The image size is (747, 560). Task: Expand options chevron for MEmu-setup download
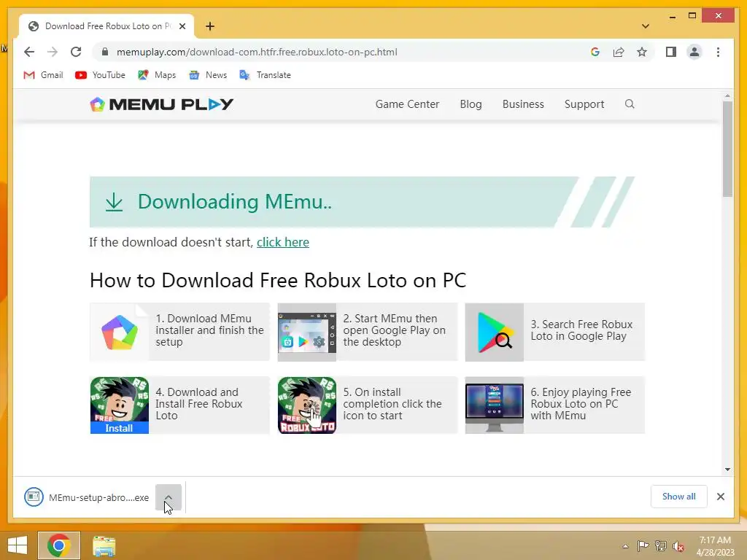(169, 497)
